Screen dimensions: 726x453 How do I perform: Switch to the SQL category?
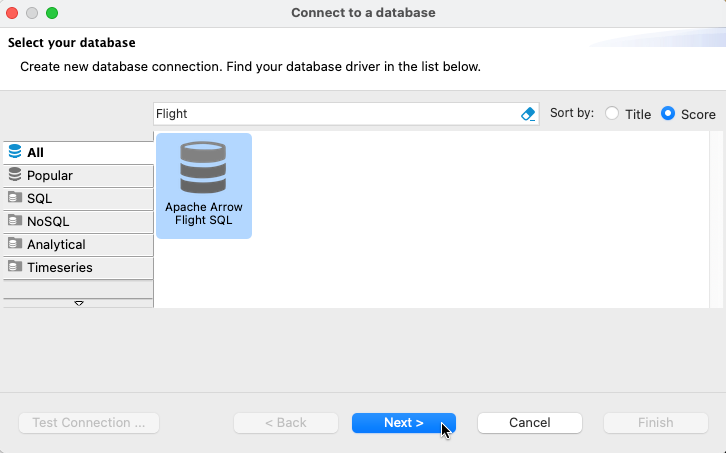click(78, 199)
